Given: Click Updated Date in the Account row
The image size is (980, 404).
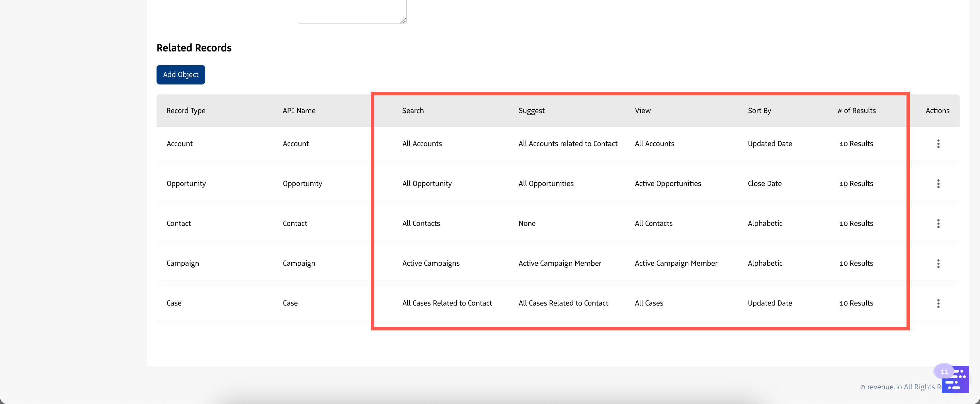Looking at the screenshot, I should [770, 143].
